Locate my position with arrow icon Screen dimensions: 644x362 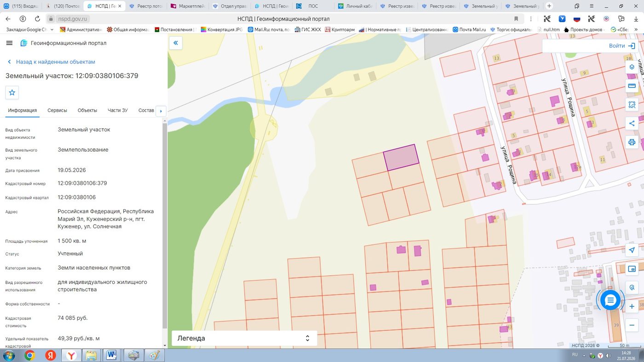click(632, 250)
